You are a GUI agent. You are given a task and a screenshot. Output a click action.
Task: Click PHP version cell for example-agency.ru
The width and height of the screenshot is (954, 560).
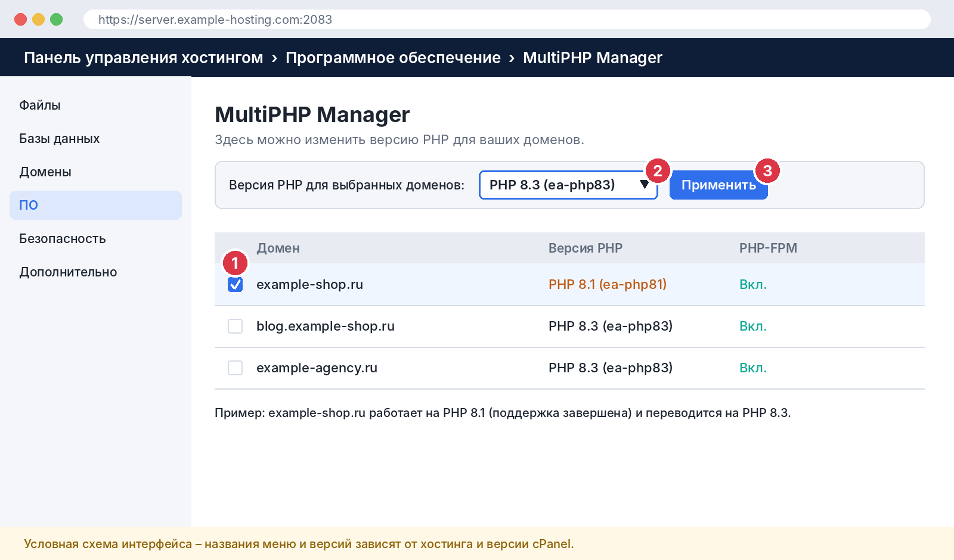pos(611,368)
